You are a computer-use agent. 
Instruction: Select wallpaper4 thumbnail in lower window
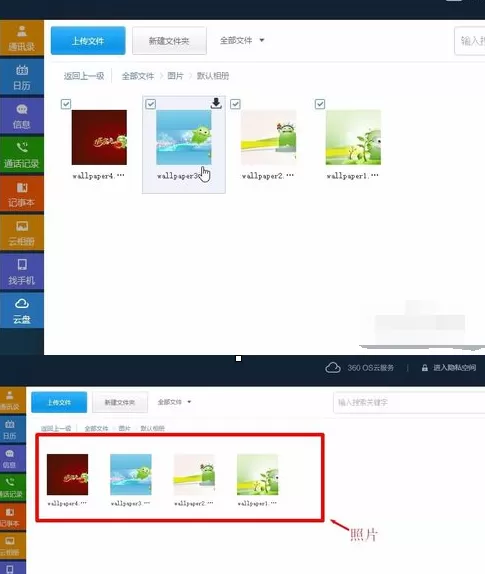pyautogui.click(x=67, y=474)
